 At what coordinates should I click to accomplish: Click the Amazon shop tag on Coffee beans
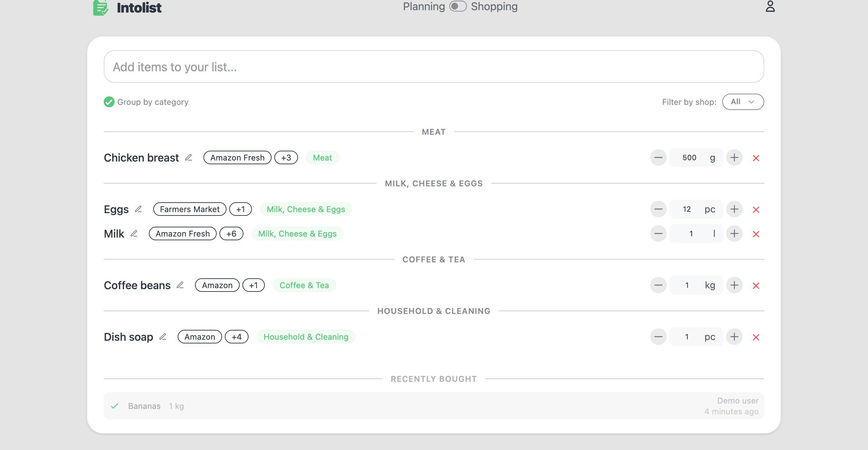tap(217, 285)
